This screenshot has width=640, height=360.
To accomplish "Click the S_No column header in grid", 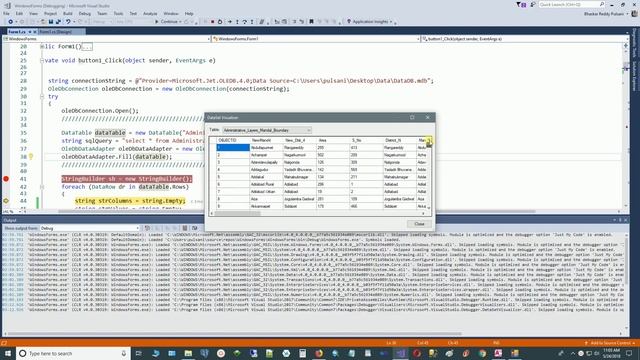I will coord(366,140).
